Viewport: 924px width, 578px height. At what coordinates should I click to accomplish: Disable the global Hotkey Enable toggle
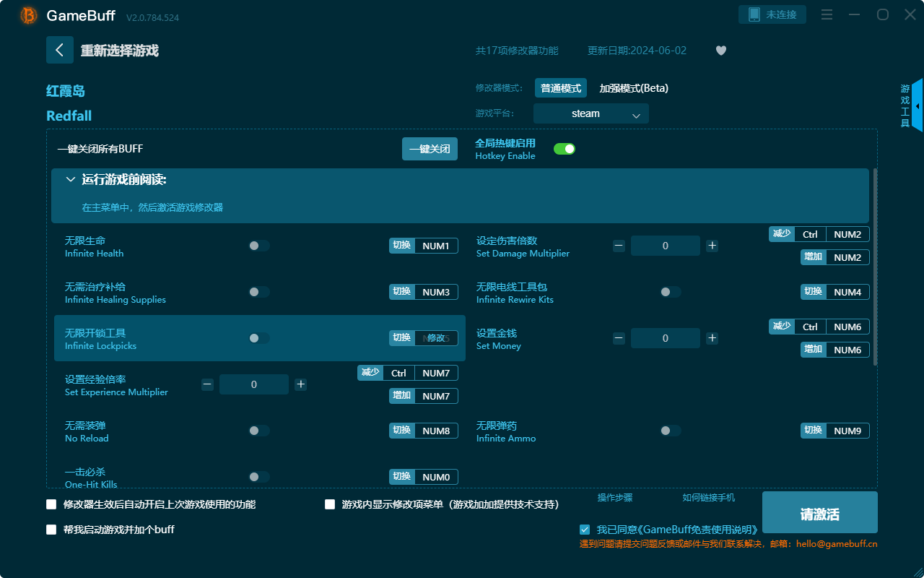click(564, 149)
